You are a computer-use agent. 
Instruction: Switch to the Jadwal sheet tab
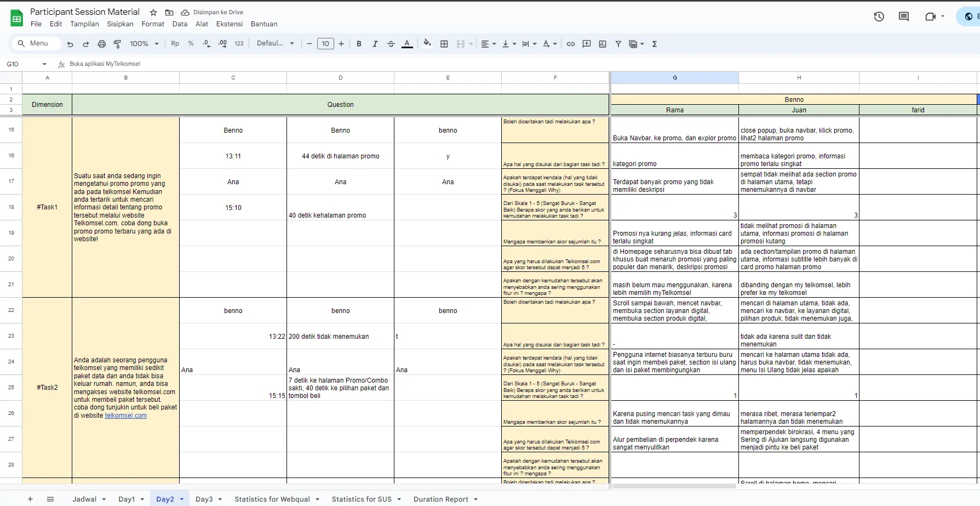pos(84,499)
